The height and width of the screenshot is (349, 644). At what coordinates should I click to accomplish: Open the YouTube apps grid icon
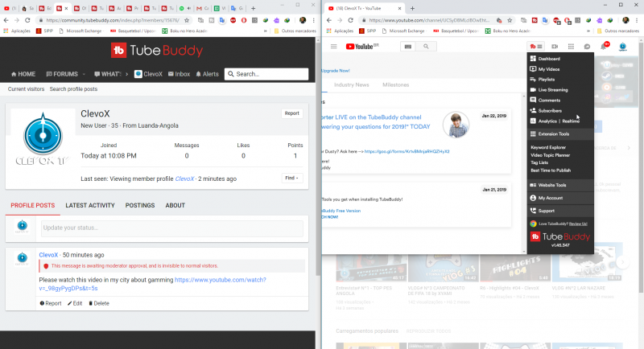[x=570, y=47]
